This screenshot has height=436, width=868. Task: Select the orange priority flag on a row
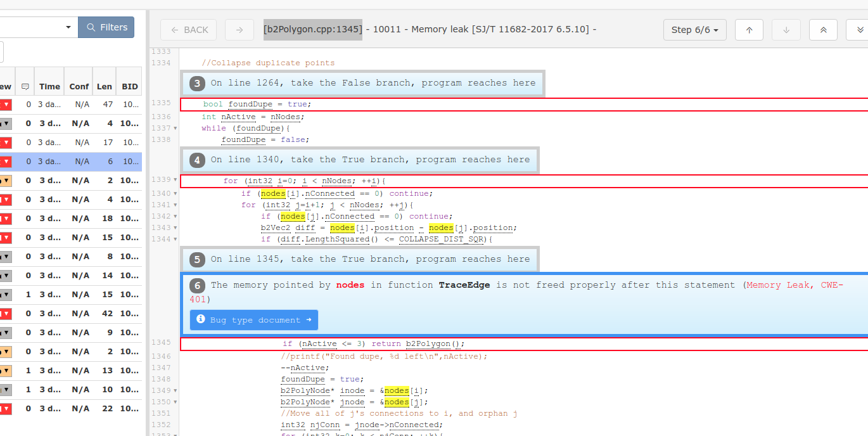pyautogui.click(x=6, y=180)
